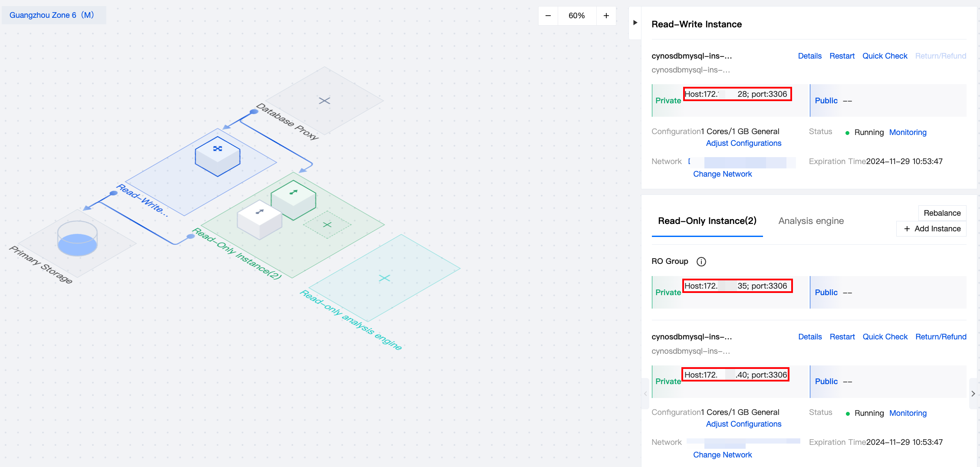
Task: Click the green Read-Only instance cube
Action: (293, 199)
